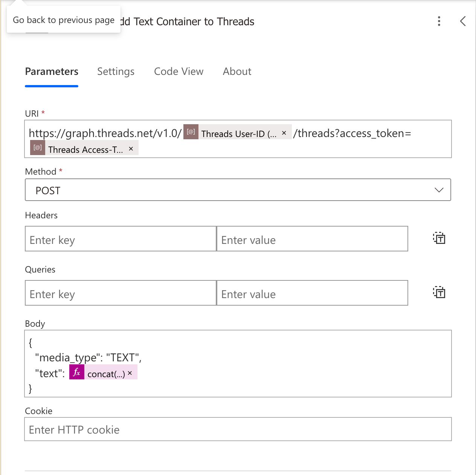Click the Threads Access-Token parameter icon
Viewport: 476px width, 475px height.
click(38, 148)
